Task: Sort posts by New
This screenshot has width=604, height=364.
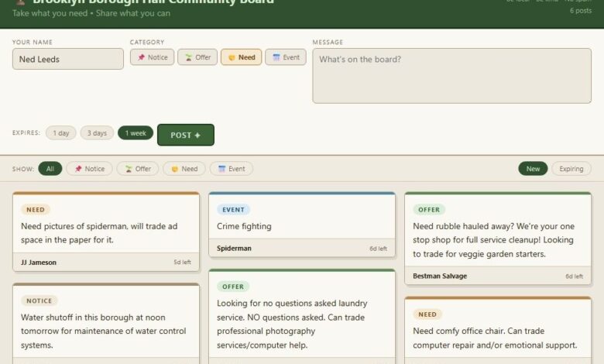Action: tap(533, 169)
